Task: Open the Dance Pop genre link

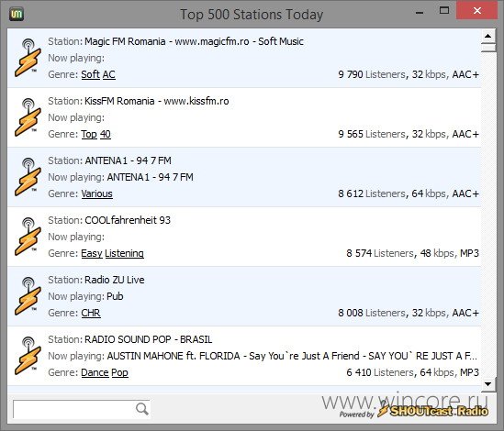Action: coord(105,372)
